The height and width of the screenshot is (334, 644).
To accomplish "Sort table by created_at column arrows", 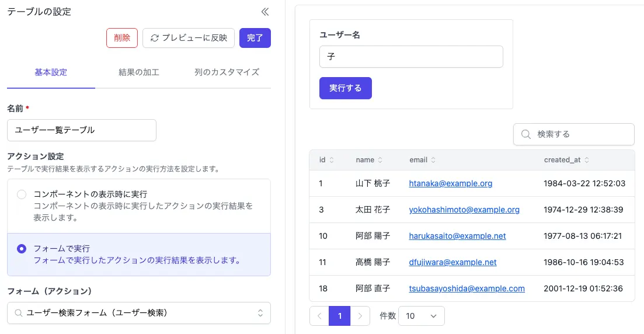I will point(587,160).
